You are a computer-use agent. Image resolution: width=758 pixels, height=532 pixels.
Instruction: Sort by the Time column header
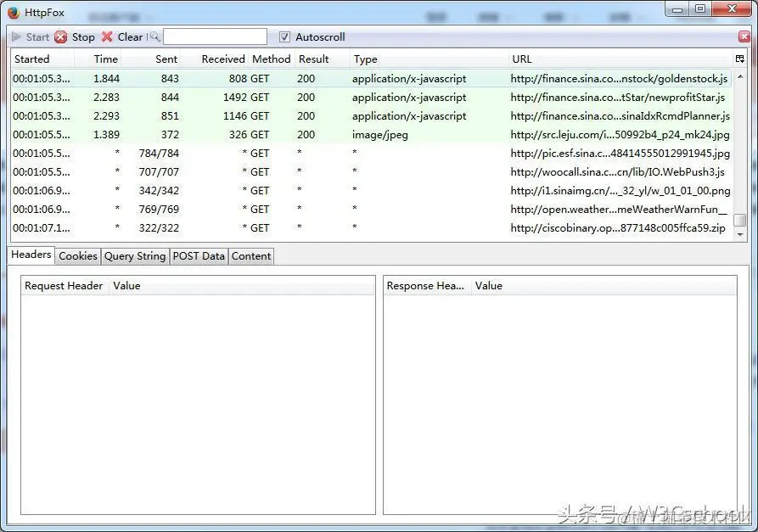(98, 59)
